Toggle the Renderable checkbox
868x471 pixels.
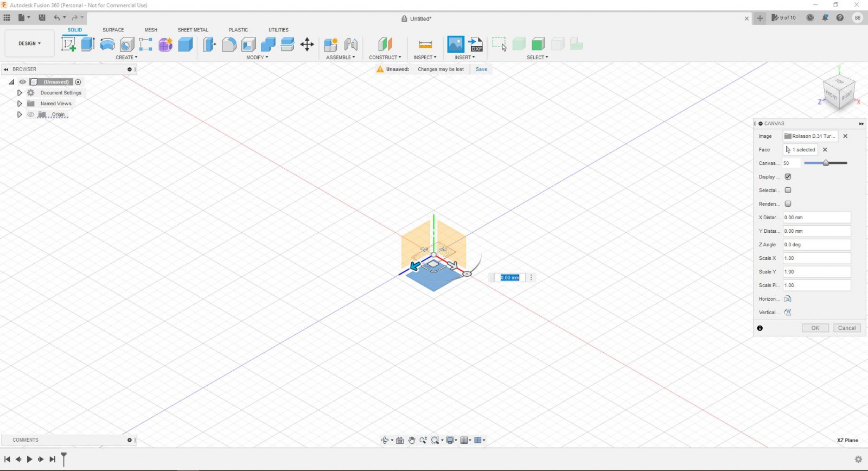[788, 204]
